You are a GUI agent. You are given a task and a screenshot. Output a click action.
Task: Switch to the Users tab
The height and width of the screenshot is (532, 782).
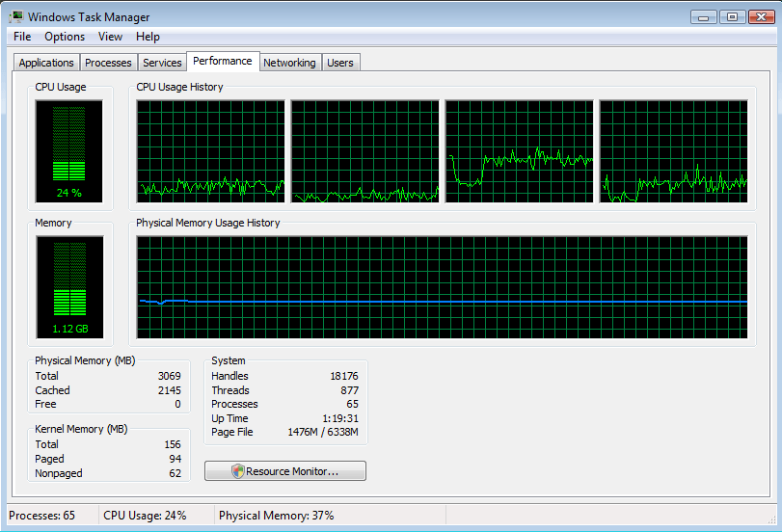[340, 63]
